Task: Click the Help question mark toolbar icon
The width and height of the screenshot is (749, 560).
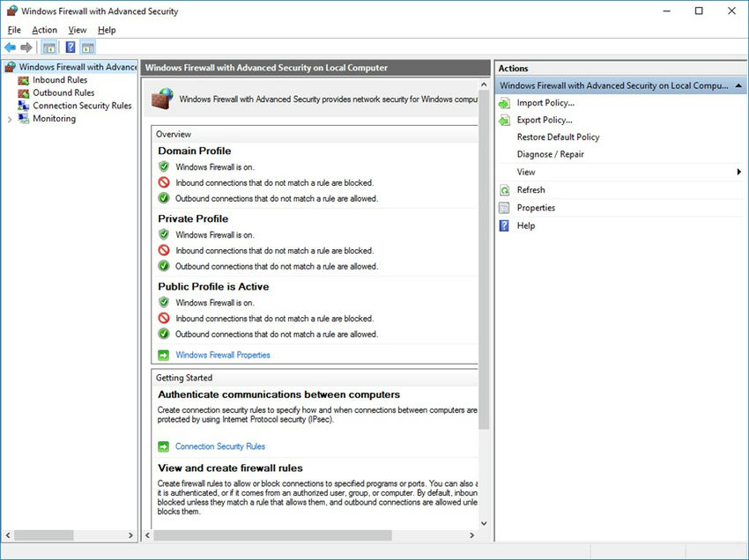Action: pos(70,47)
